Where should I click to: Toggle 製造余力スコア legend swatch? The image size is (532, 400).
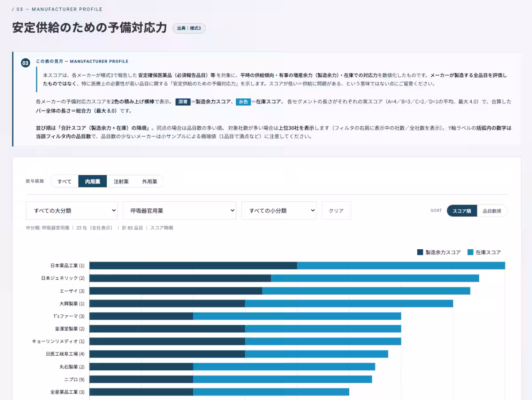pyautogui.click(x=420, y=252)
